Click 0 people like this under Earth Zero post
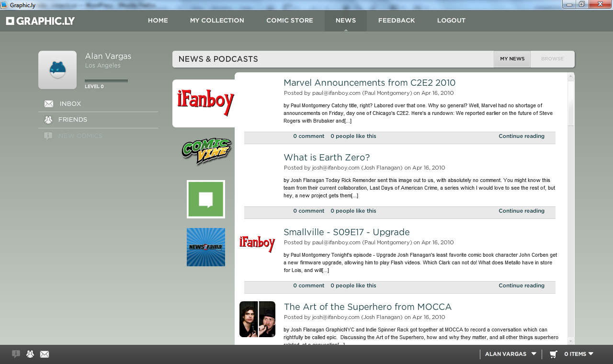Screen dimensions: 613x364 353,211
